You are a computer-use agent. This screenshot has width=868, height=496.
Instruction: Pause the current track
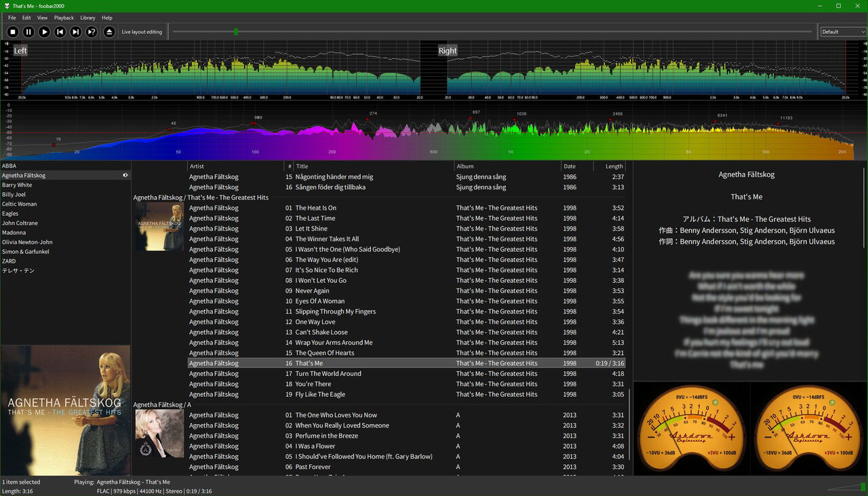(x=28, y=31)
